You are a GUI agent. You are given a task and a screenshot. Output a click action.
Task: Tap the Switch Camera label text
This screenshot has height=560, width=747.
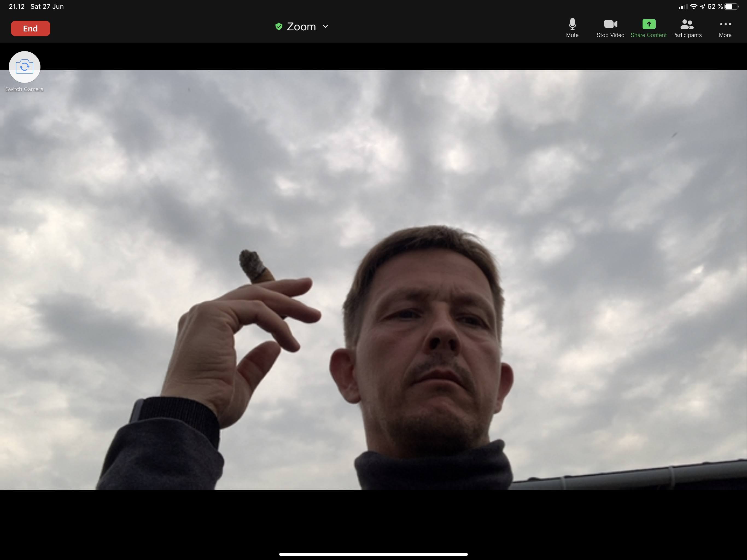coord(24,89)
